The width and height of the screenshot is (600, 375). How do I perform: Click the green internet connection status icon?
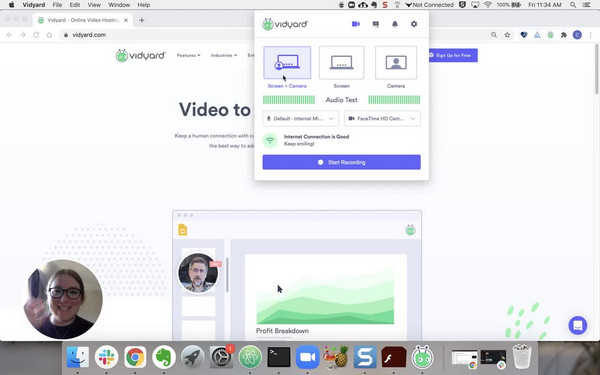pos(270,140)
